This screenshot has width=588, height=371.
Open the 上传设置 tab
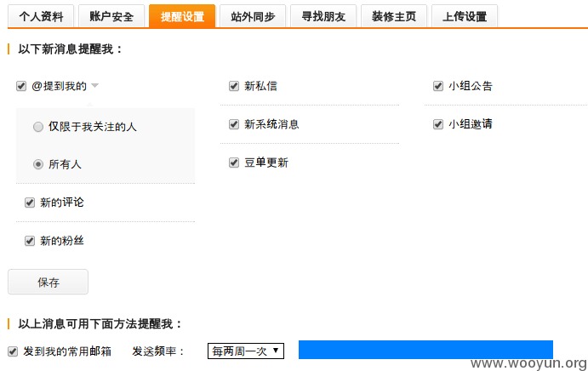[465, 16]
